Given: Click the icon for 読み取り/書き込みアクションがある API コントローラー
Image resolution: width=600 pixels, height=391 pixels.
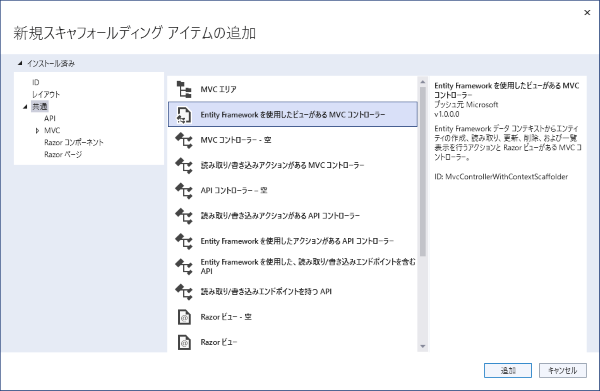Looking at the screenshot, I should 184,216.
